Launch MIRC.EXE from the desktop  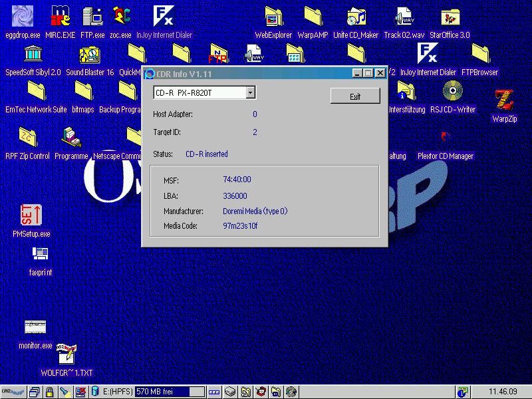61,16
